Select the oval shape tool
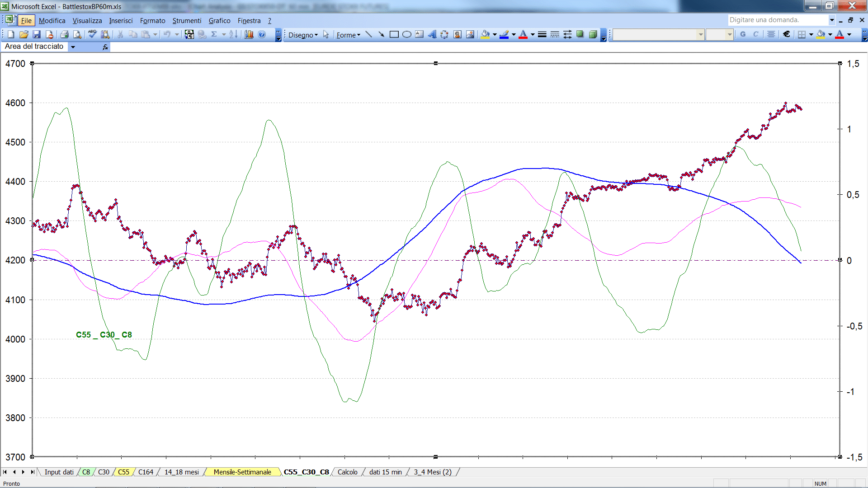Image resolution: width=868 pixels, height=488 pixels. (x=406, y=34)
